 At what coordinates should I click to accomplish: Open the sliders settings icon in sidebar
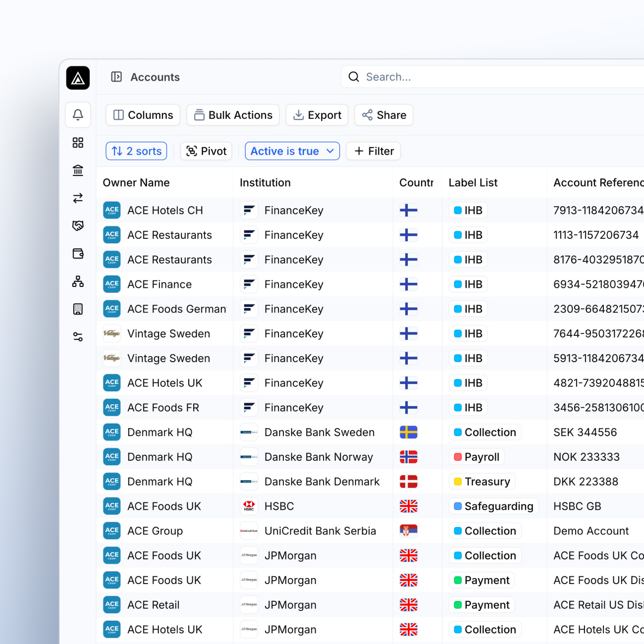click(78, 337)
